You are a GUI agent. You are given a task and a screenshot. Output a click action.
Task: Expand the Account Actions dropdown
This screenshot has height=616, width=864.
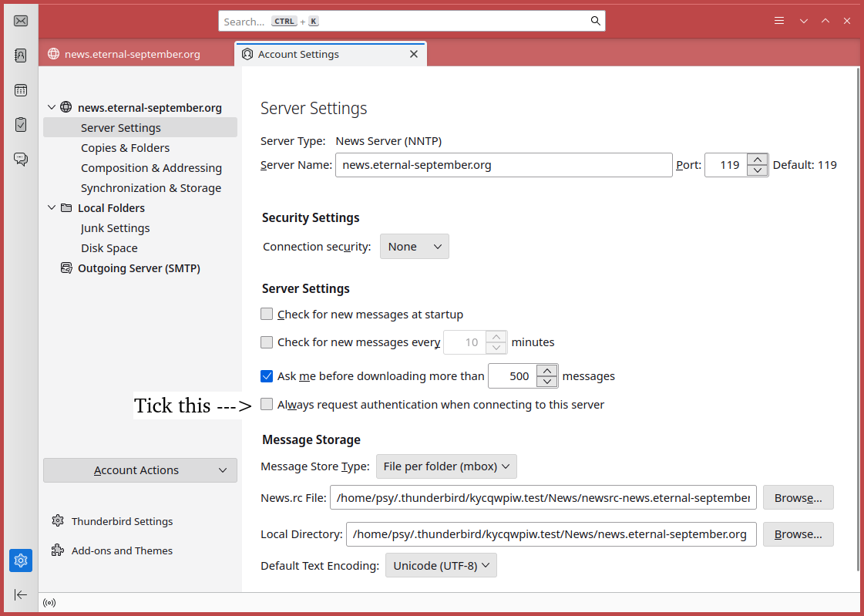140,470
